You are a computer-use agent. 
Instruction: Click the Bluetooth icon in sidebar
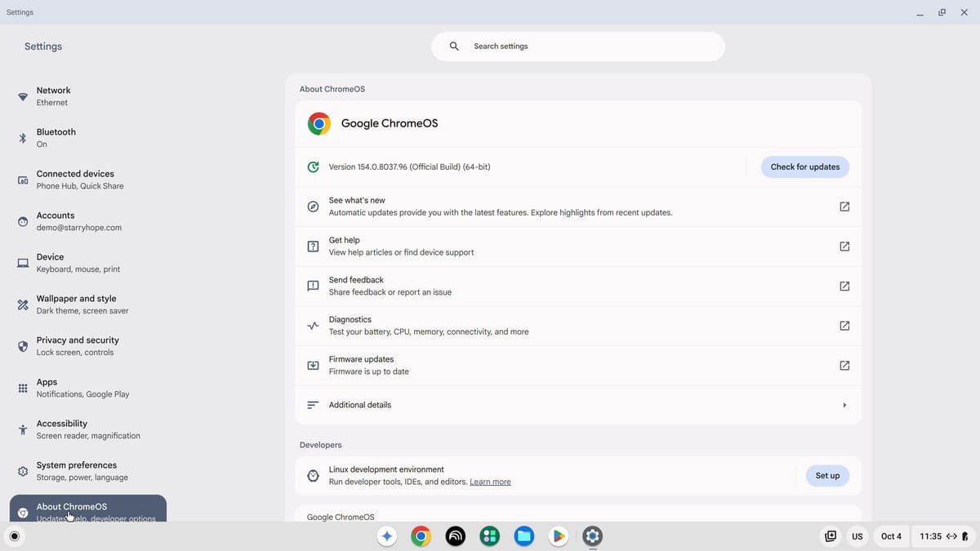[23, 138]
